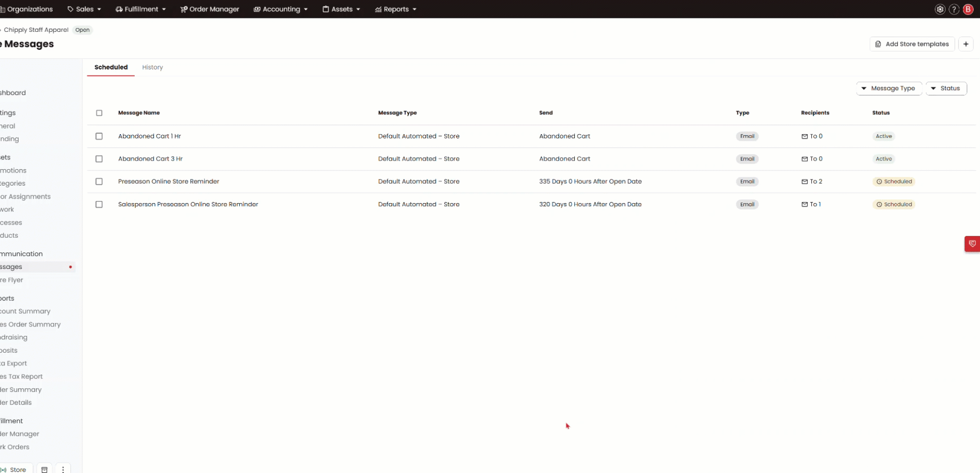Click the Active status badge for Abandoned Cart 1 Hr
980x473 pixels.
[884, 136]
